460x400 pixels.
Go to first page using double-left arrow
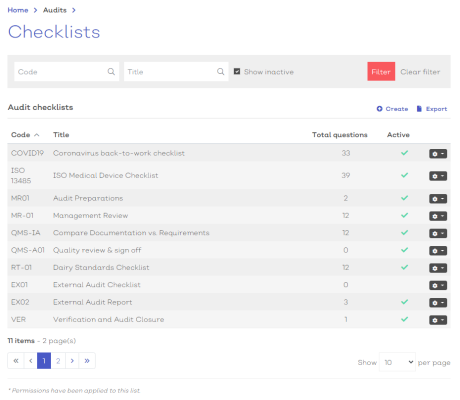coord(16,361)
